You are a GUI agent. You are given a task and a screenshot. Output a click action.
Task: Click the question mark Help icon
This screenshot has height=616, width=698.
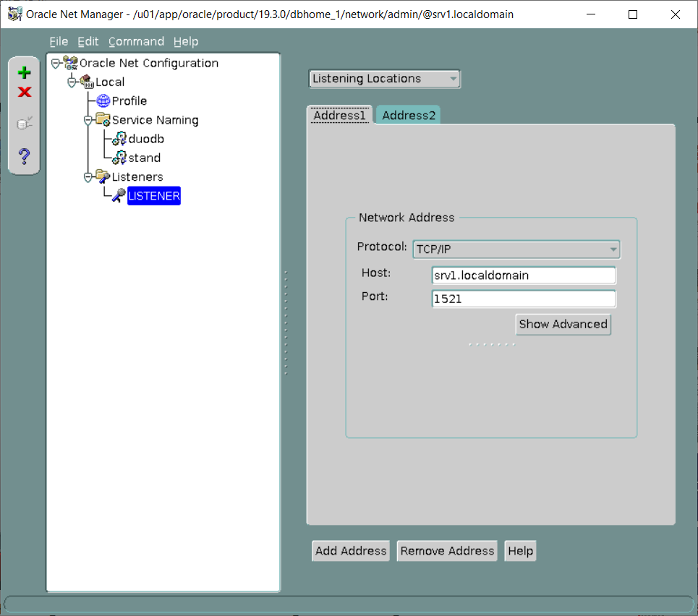[x=25, y=155]
